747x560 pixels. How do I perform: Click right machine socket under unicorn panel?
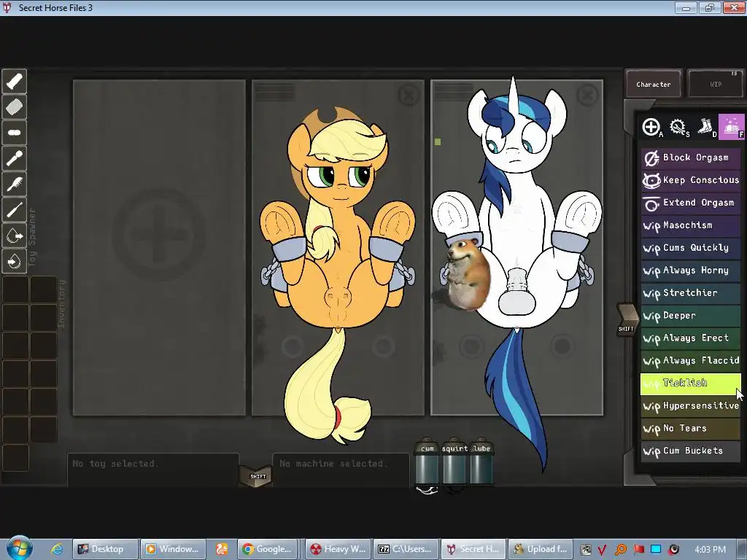[562, 346]
